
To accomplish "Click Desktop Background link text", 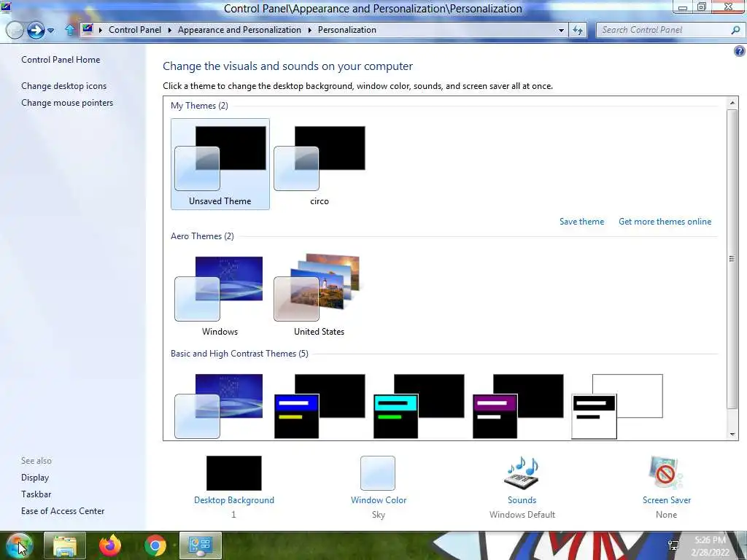I will point(234,500).
